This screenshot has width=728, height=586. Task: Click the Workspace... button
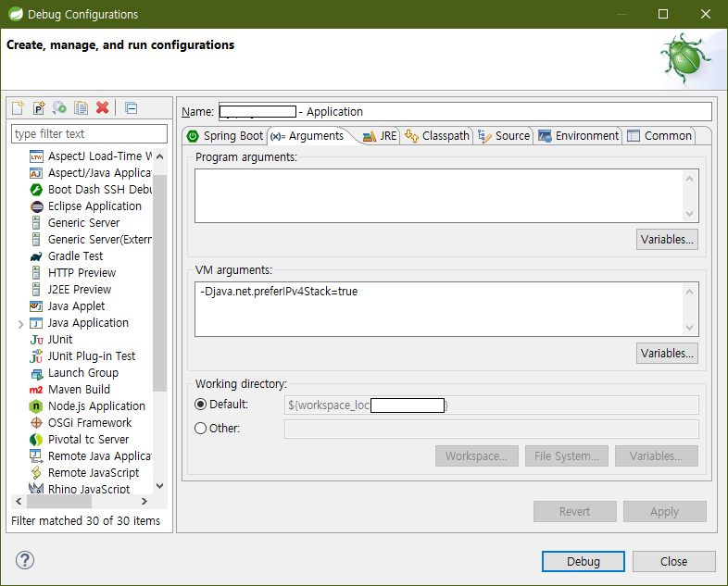tap(476, 456)
